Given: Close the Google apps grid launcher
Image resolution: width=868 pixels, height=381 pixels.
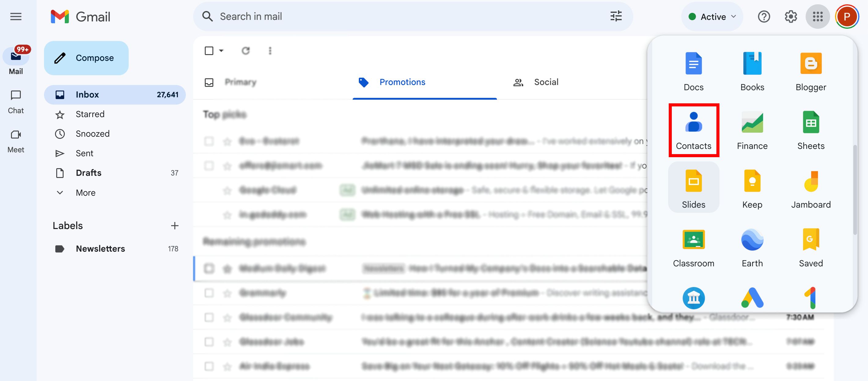Looking at the screenshot, I should [x=818, y=17].
